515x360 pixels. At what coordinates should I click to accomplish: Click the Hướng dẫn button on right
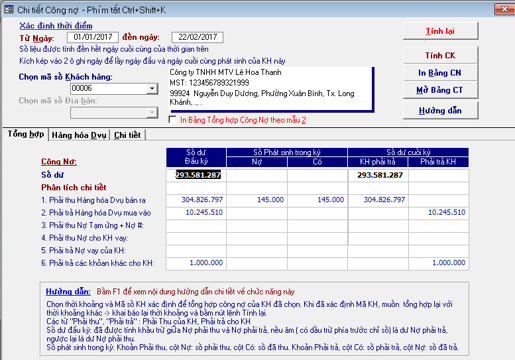tap(440, 110)
